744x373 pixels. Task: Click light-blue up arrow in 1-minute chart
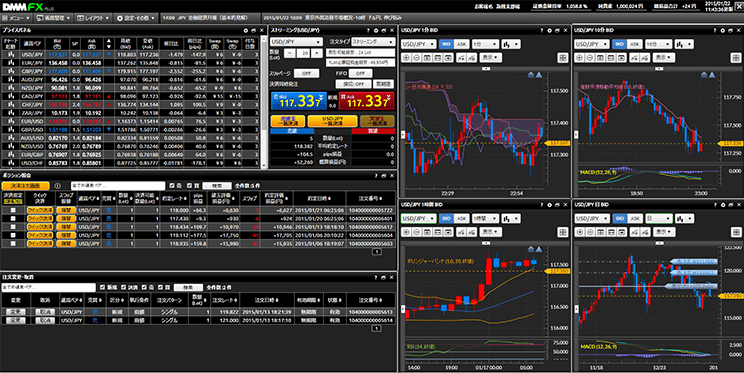click(x=539, y=75)
